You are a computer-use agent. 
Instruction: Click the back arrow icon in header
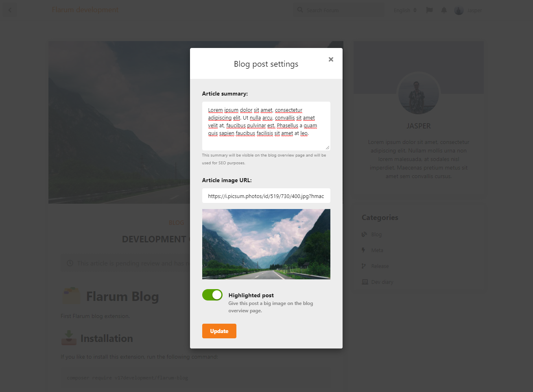pos(10,10)
